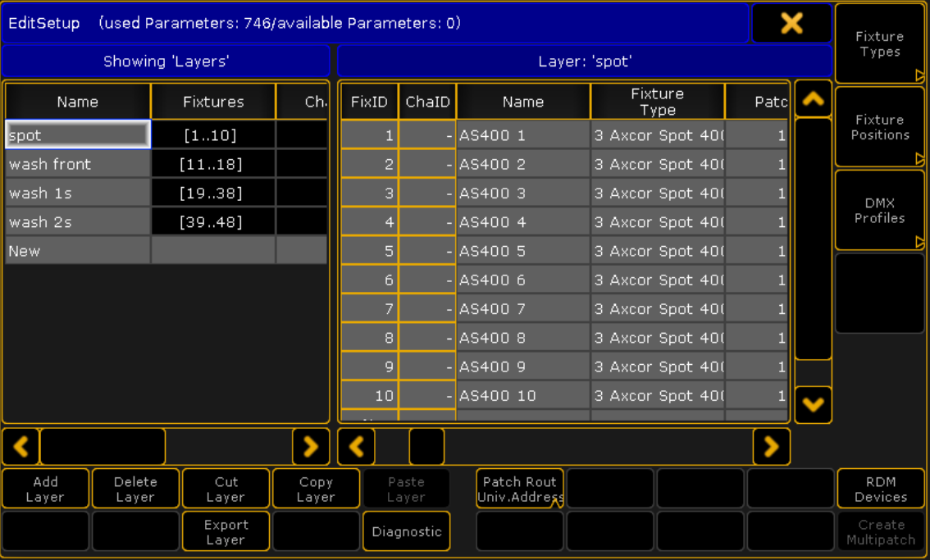
Task: Select the 'spot' layer
Action: 78,134
